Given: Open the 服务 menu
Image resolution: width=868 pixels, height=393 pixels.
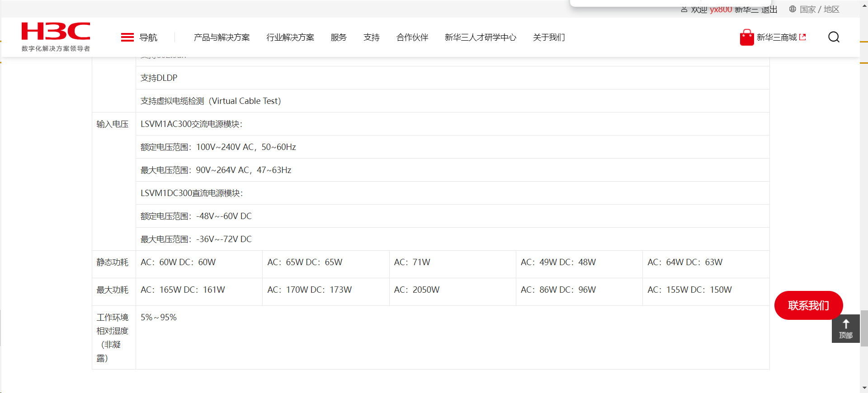Looking at the screenshot, I should pyautogui.click(x=339, y=37).
